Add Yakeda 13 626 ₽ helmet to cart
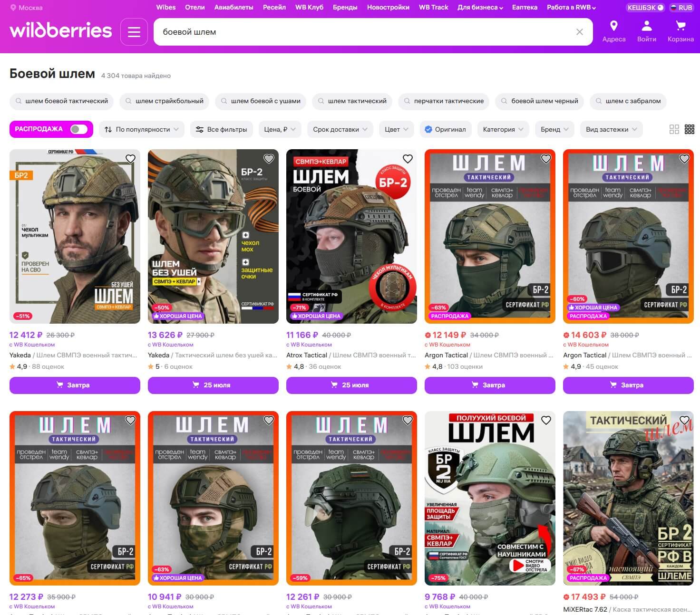The height and width of the screenshot is (615, 700). (x=213, y=385)
